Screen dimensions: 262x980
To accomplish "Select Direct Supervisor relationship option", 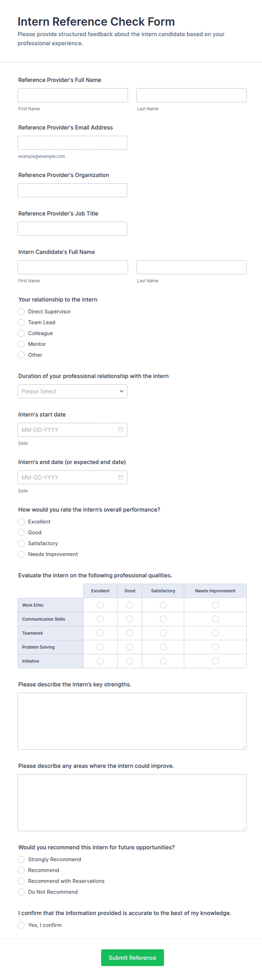I will click(21, 312).
